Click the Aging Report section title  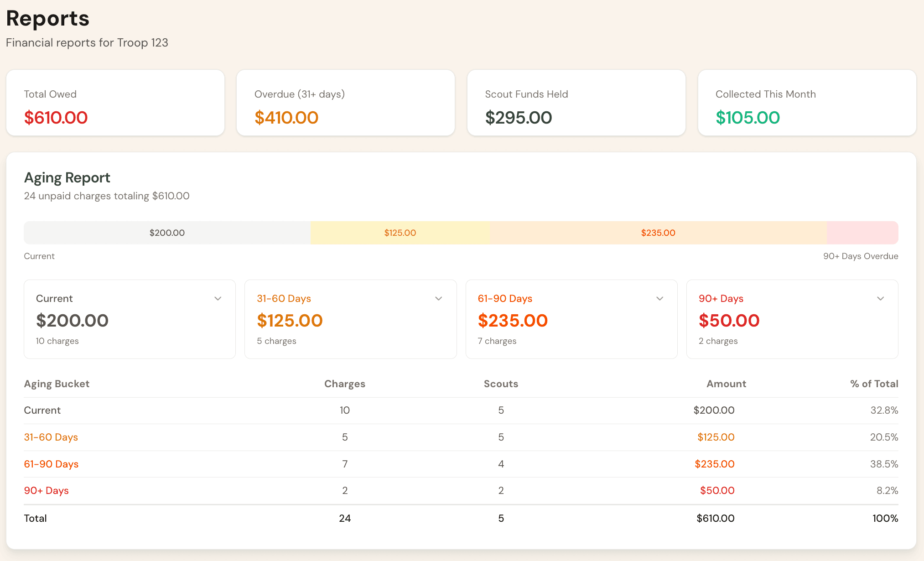point(67,177)
